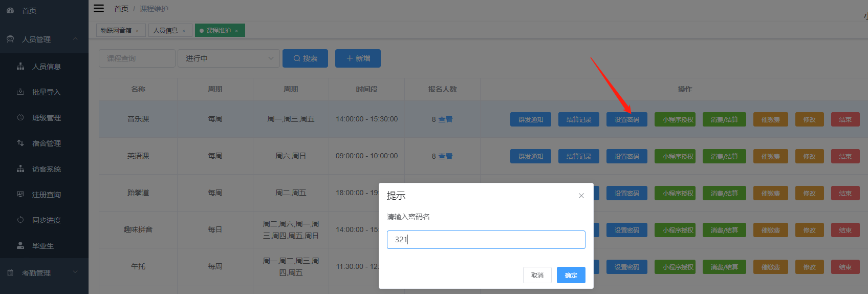Focus the 课程查询 search field
This screenshot has height=294, width=868.
(137, 58)
